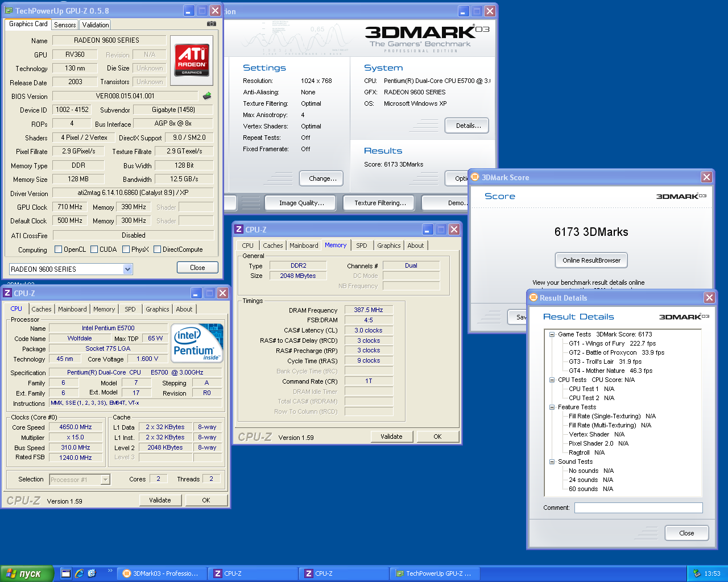Click the Online ResultBrowser button

(x=591, y=260)
